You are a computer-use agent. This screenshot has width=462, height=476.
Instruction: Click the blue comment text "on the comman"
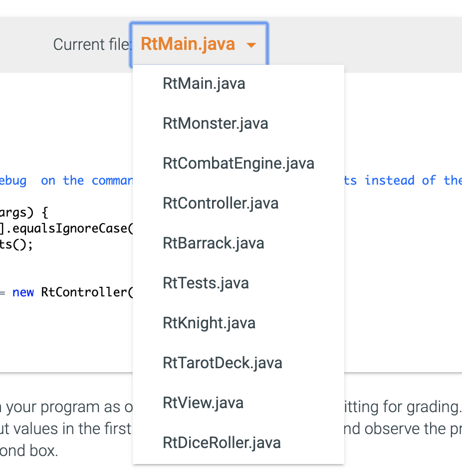click(87, 181)
